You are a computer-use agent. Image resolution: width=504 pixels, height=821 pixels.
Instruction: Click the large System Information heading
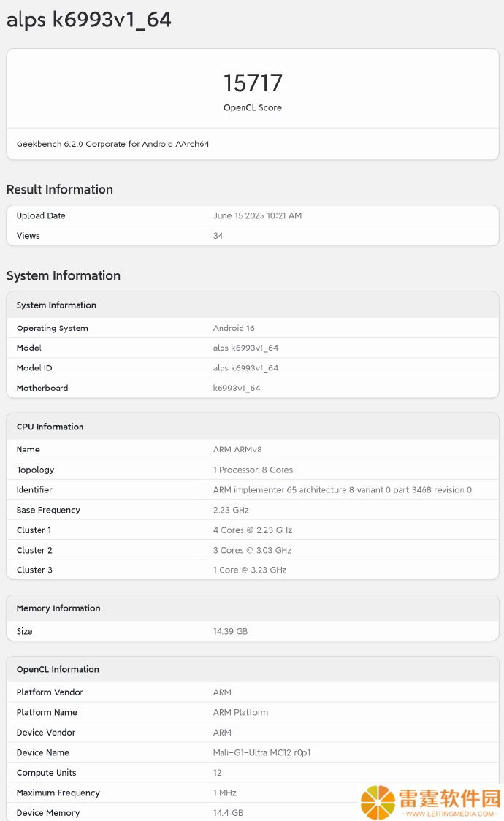pyautogui.click(x=64, y=275)
